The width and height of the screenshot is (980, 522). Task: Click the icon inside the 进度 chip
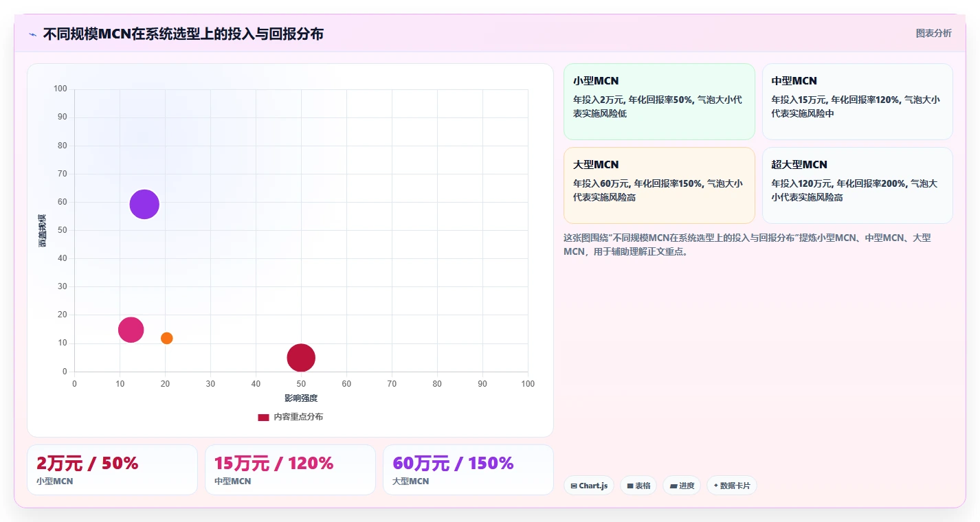673,486
